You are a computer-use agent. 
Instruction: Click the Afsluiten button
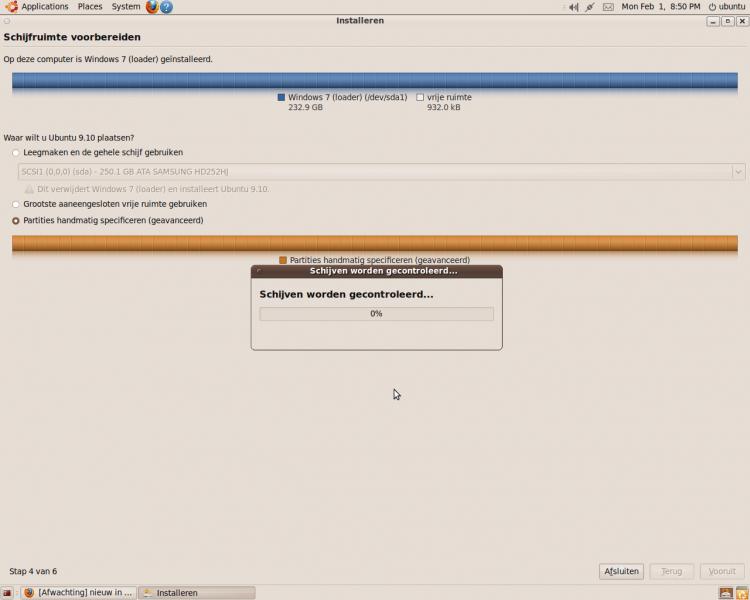point(621,571)
